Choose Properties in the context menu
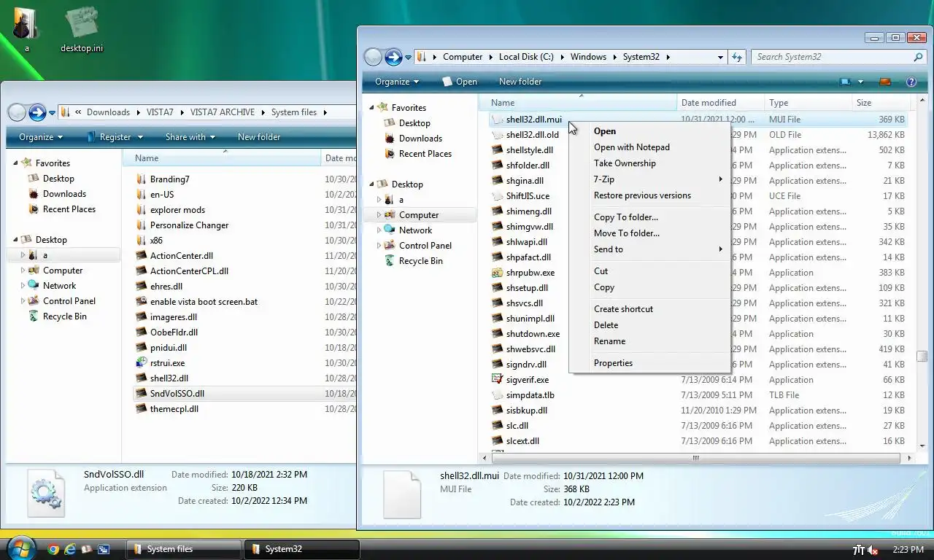934x560 pixels. 613,363
